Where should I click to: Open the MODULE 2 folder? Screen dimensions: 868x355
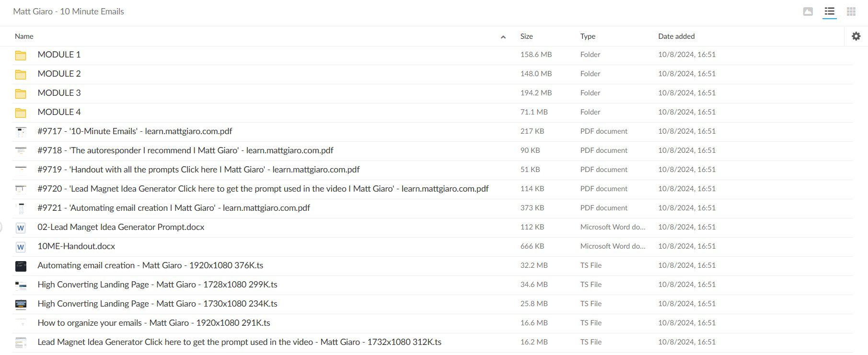click(59, 74)
